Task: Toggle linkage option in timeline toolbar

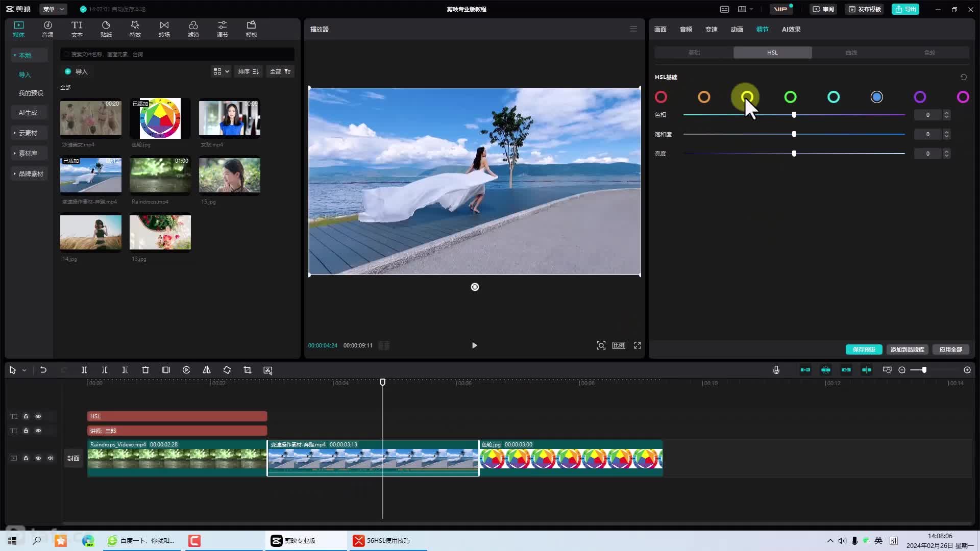Action: (846, 370)
